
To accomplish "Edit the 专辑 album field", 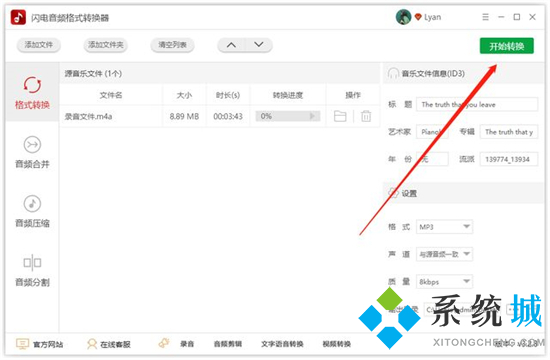I will 509,132.
